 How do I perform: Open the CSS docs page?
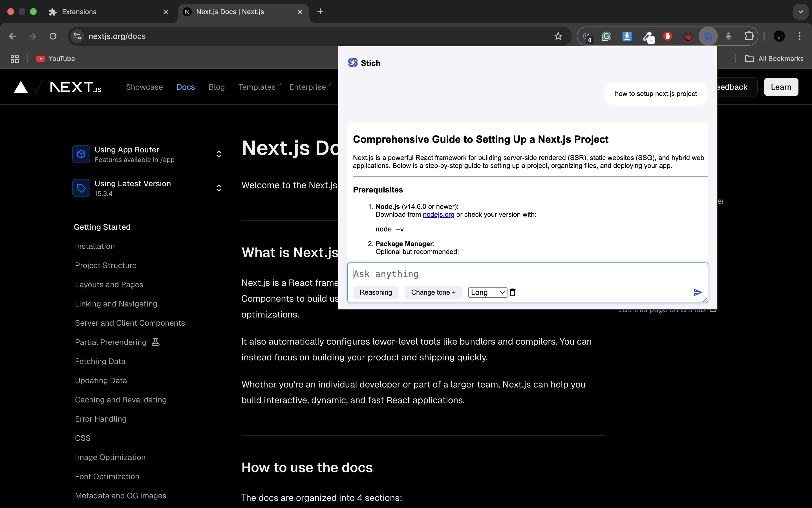tap(83, 438)
